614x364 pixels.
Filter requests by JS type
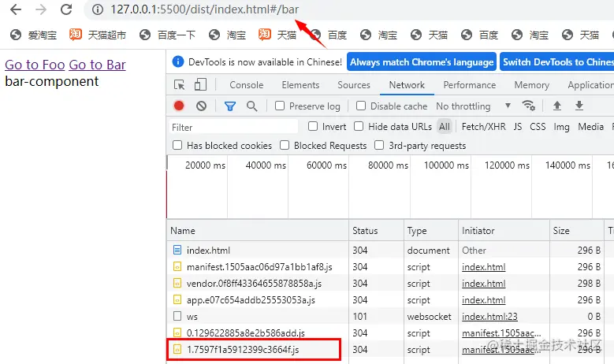click(x=518, y=127)
